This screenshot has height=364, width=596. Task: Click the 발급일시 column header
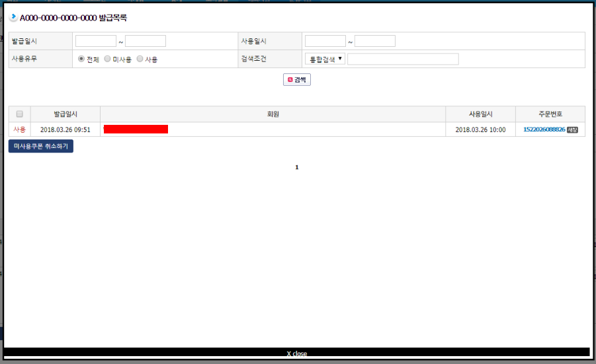pos(65,114)
